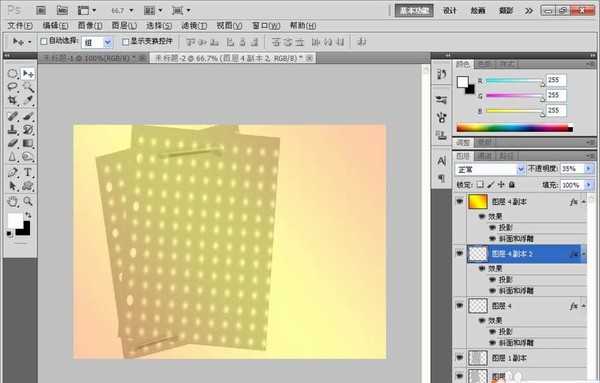Open the 正常 blend mode dropdown
600x383 pixels.
pyautogui.click(x=521, y=169)
